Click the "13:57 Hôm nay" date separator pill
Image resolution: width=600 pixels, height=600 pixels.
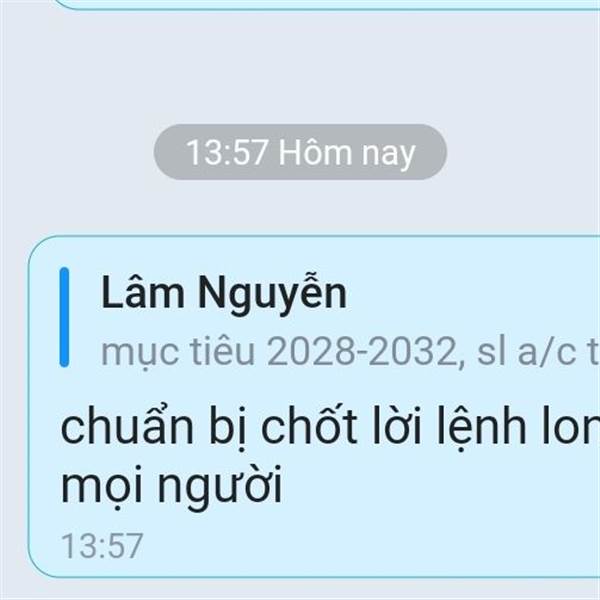(x=300, y=152)
